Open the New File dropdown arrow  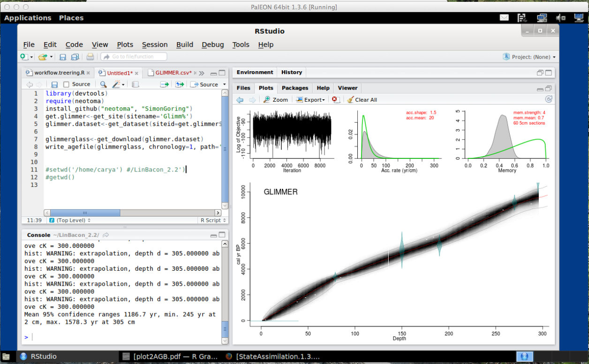31,57
